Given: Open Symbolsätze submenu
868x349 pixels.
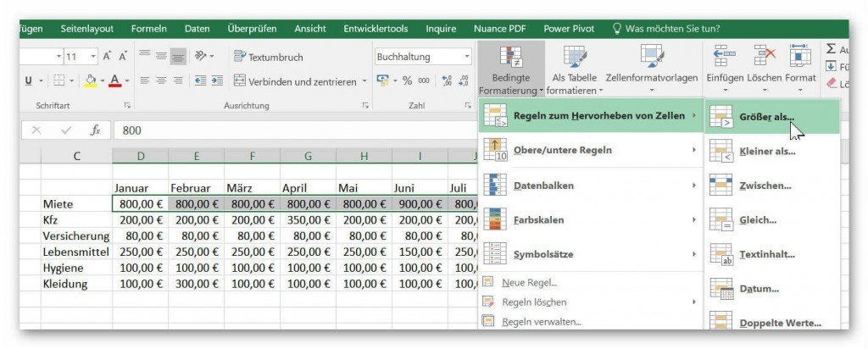Looking at the screenshot, I should click(x=591, y=254).
